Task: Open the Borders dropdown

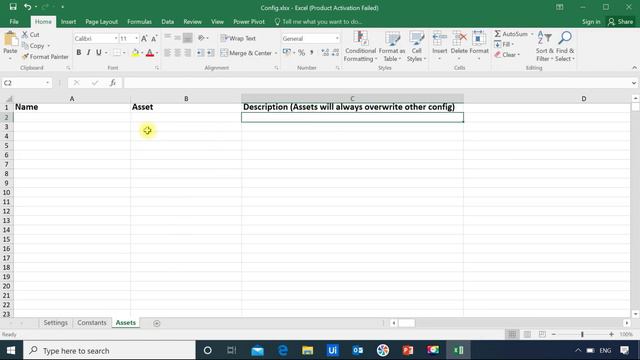Action: (x=124, y=53)
